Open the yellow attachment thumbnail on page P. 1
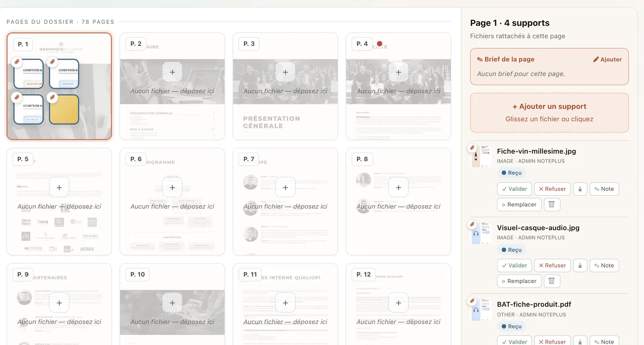Screen dimensions: 644x345 [64, 110]
